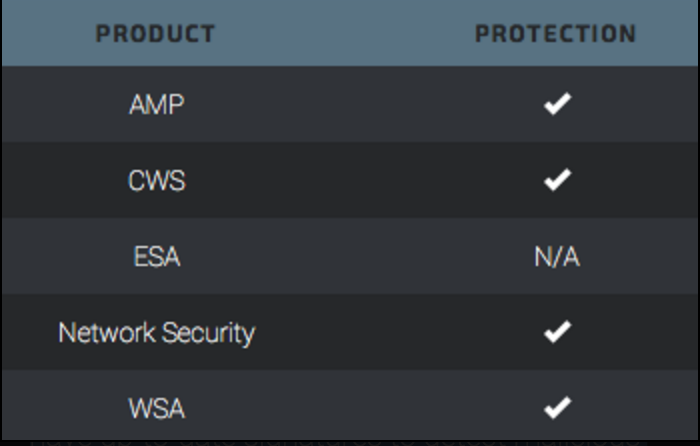Highlight the CWS table row background
This screenshot has width=700, height=446.
point(350,181)
